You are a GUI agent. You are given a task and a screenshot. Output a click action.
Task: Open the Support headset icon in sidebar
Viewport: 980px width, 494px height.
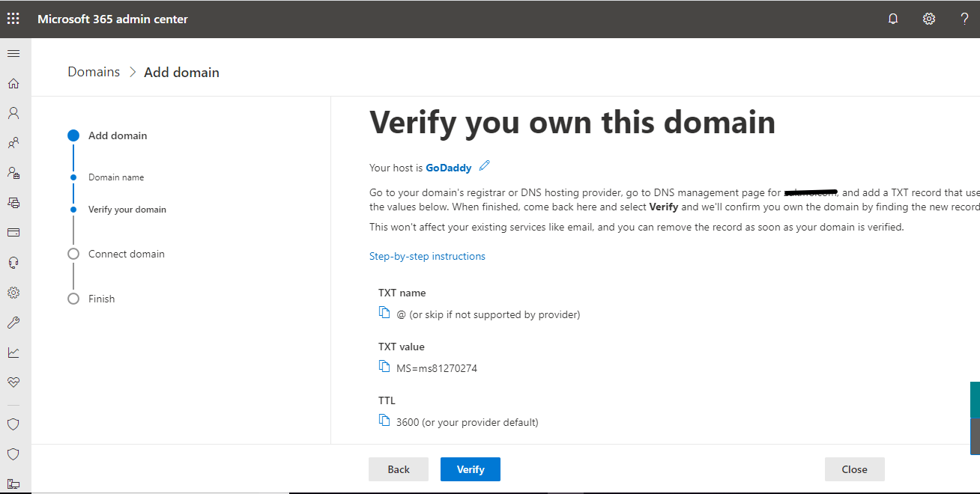(13, 263)
